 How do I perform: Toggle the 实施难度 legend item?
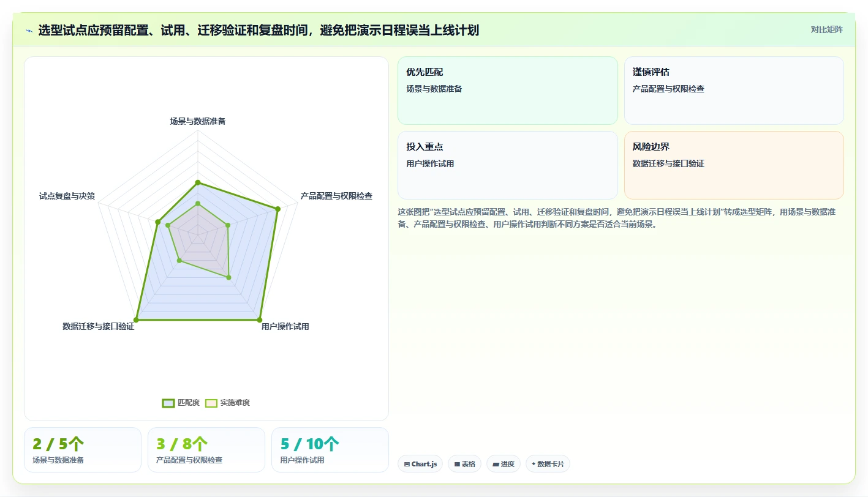227,403
